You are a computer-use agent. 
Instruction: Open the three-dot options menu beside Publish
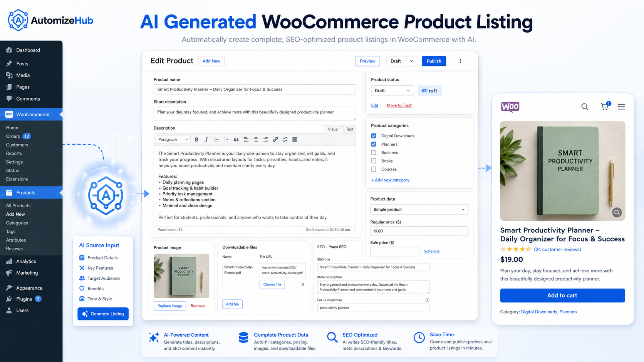coord(460,61)
